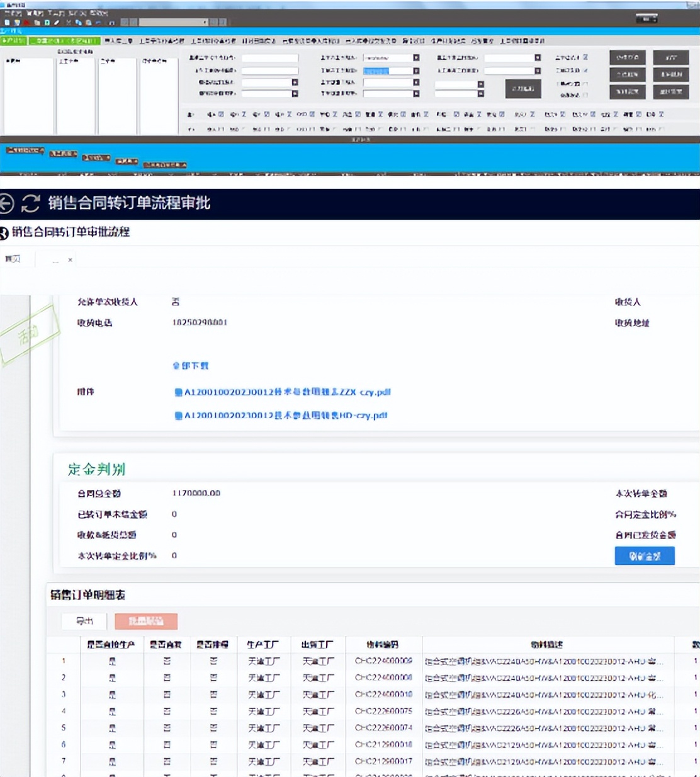Click the refresh icon in the dark header
The height and width of the screenshot is (777, 700).
click(x=31, y=203)
